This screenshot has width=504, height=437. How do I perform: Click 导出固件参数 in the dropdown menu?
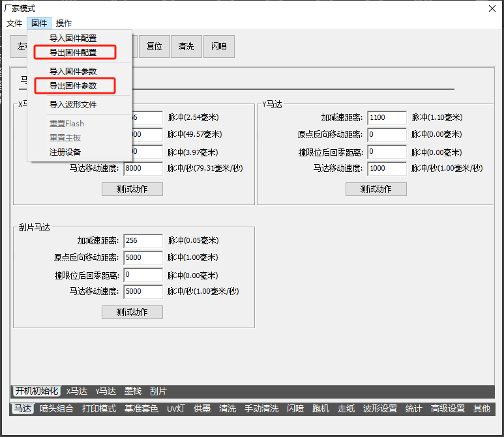[73, 85]
